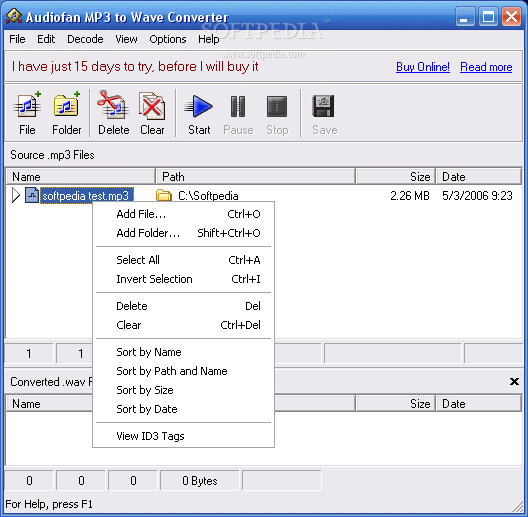Open the File menu

(x=17, y=39)
